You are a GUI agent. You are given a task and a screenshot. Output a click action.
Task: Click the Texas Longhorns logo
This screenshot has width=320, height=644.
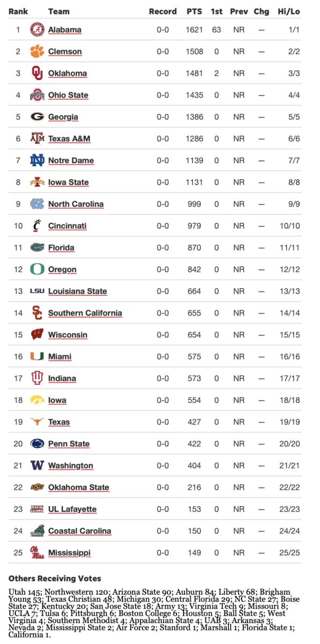(37, 422)
